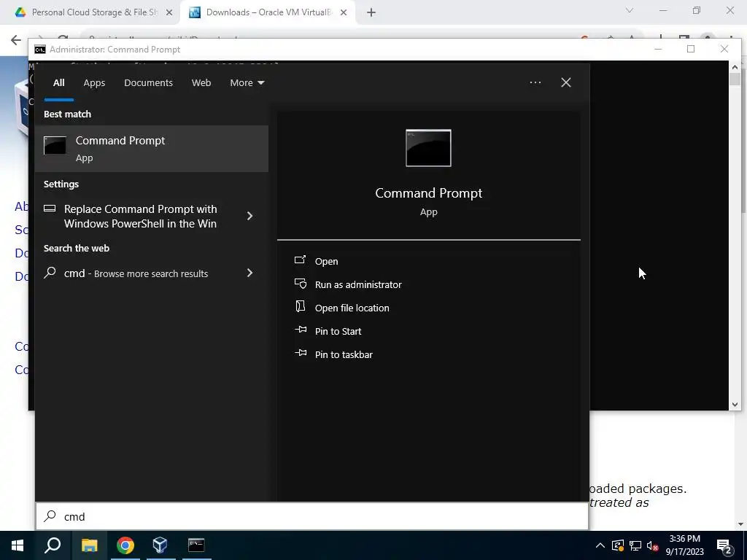The height and width of the screenshot is (560, 747).
Task: Click the taskbar search magnifier icon
Action: [x=53, y=545]
